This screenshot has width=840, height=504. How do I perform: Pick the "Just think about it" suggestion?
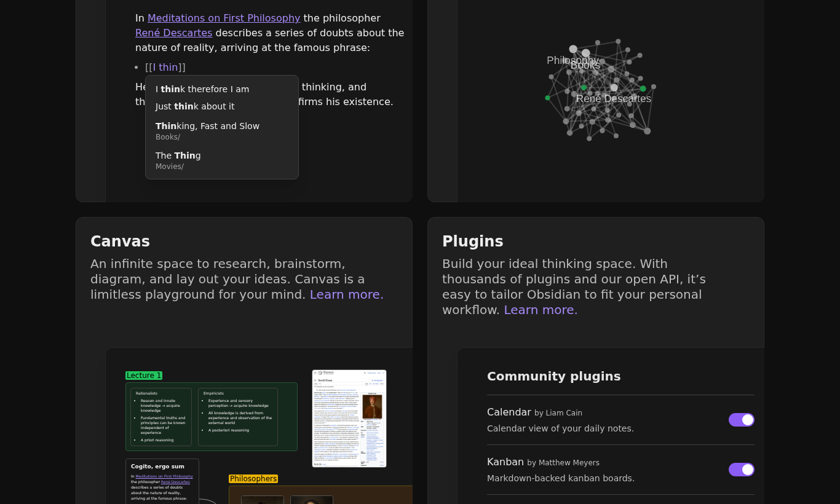pos(222,106)
